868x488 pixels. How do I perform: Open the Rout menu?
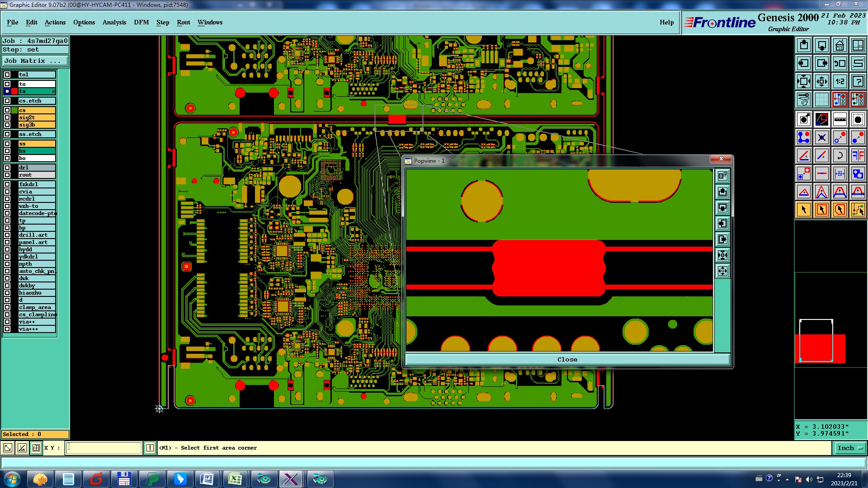click(x=183, y=22)
